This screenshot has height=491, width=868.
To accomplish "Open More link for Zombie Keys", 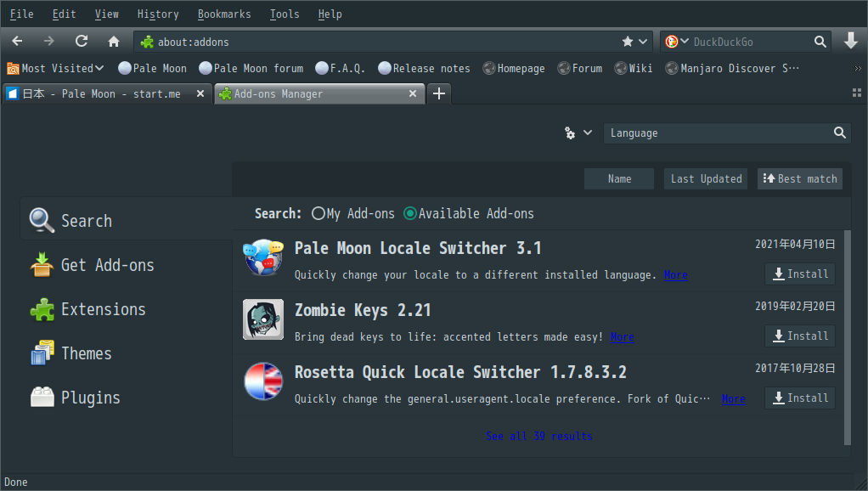I will (x=623, y=337).
